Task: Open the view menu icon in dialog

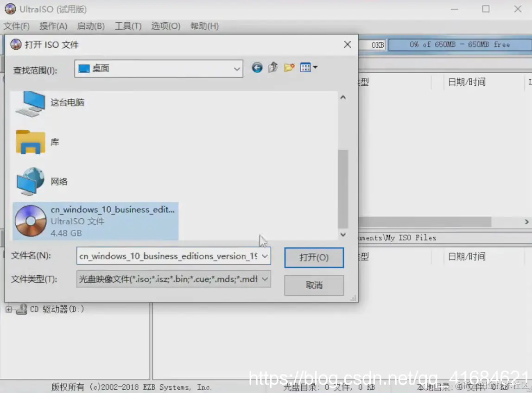Action: pos(309,68)
